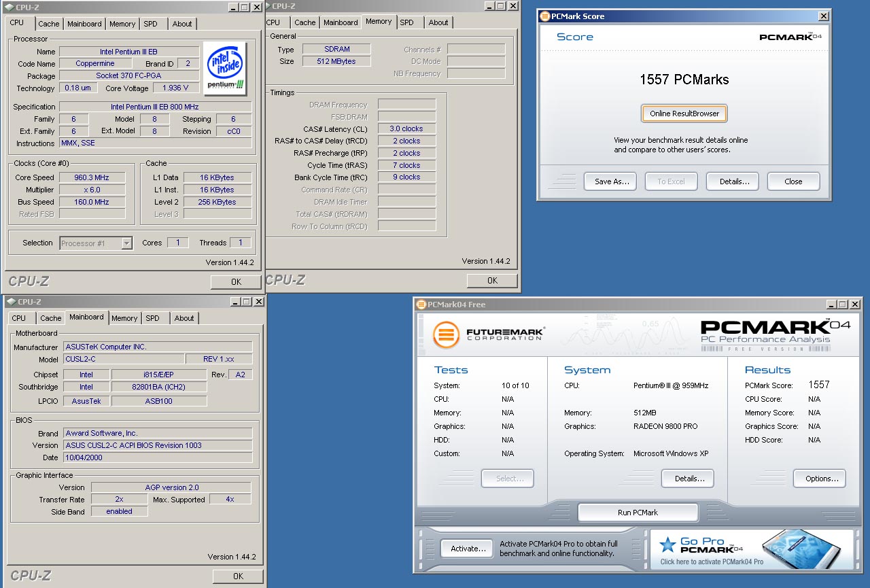This screenshot has width=870, height=588.
Task: Click the Intel Inside Pentium III logo
Action: [225, 69]
